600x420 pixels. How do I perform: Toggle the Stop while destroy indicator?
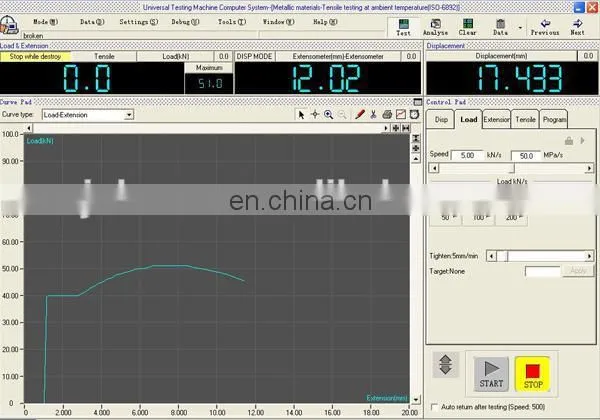(35, 57)
